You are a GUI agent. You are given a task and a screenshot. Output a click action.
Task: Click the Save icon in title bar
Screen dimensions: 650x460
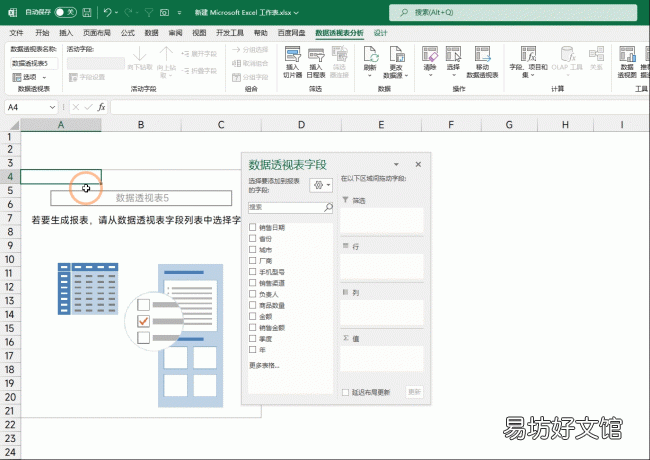(87, 12)
